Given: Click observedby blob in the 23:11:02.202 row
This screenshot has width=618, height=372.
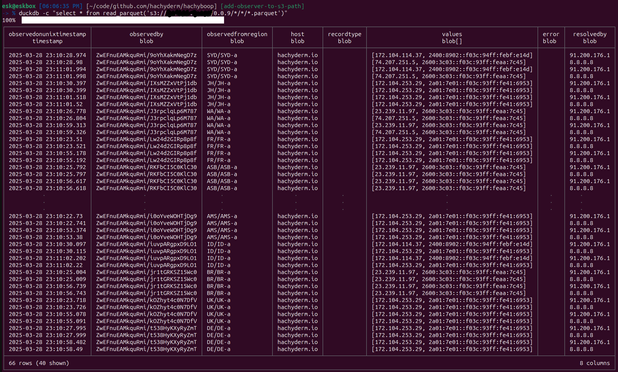Looking at the screenshot, I should tap(146, 258).
